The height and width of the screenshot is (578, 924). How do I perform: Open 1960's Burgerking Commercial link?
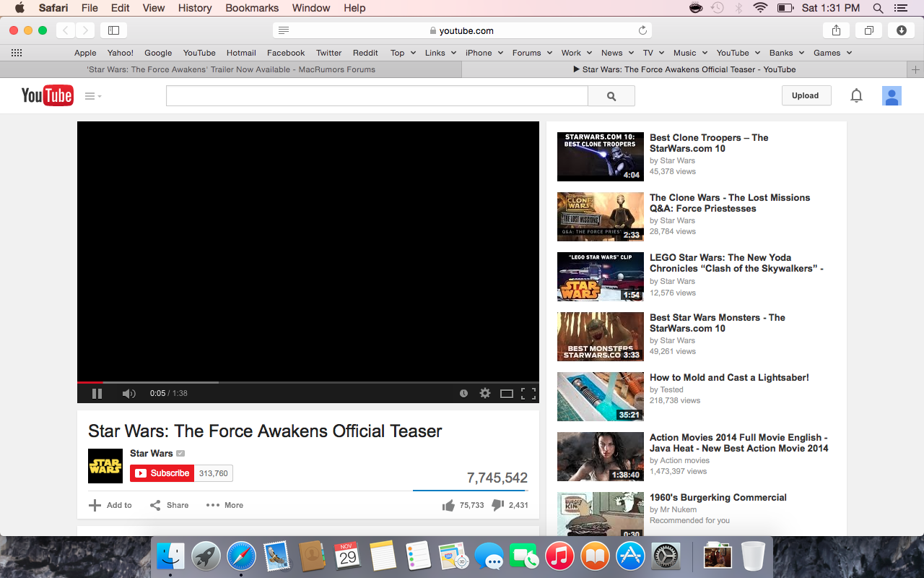[x=718, y=497]
